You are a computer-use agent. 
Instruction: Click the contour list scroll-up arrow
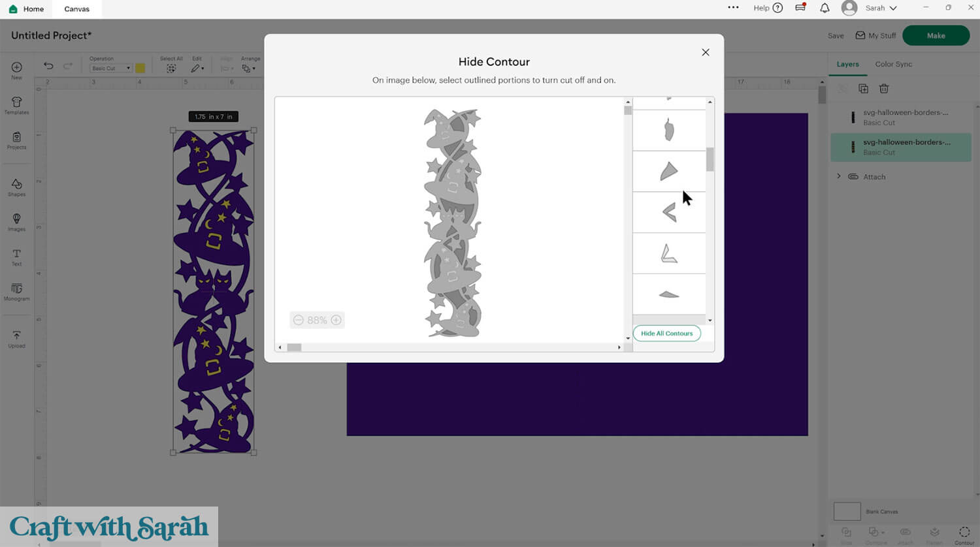710,102
